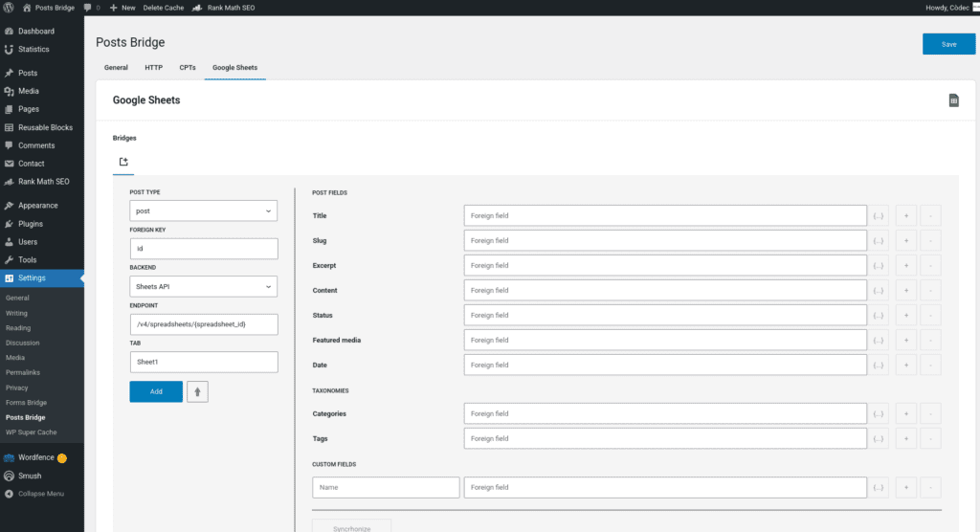Image resolution: width=980 pixels, height=532 pixels.
Task: Switch to the CPTs tab
Action: click(188, 68)
